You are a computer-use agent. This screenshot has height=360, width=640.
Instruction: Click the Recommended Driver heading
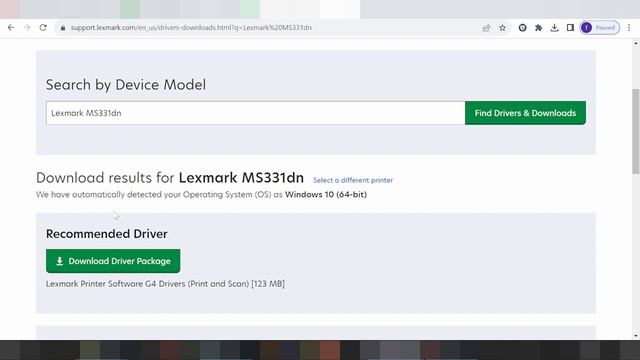[107, 234]
